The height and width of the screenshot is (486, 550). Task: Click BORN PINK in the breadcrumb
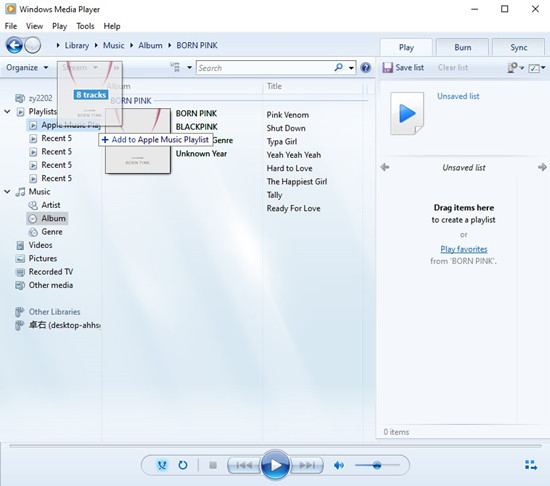pyautogui.click(x=197, y=45)
